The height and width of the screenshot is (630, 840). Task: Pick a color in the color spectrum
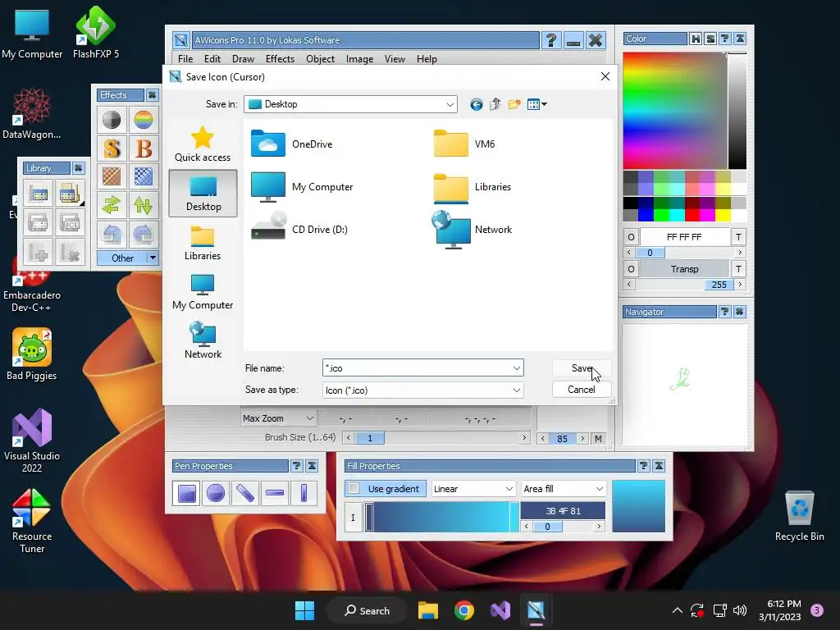click(674, 111)
